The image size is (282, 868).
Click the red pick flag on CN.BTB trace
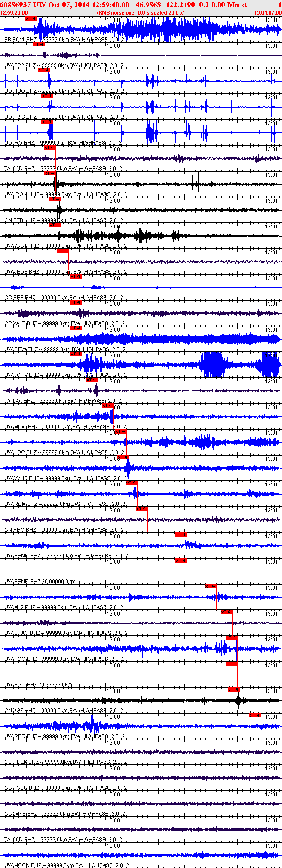55,199
